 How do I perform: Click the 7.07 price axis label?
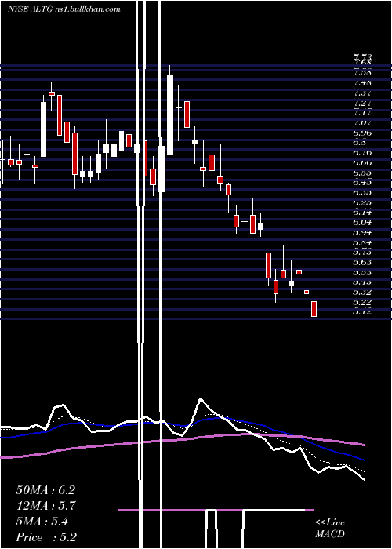[362, 123]
